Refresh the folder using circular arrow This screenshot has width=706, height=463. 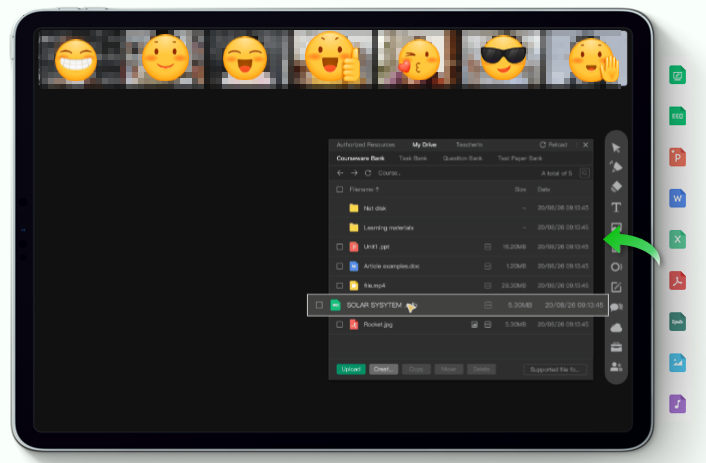[x=368, y=173]
